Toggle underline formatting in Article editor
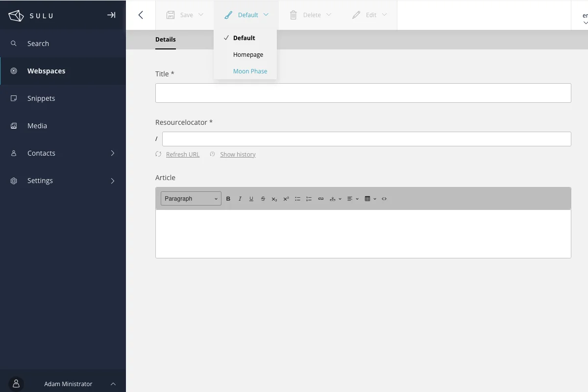This screenshot has height=392, width=588. pyautogui.click(x=251, y=199)
